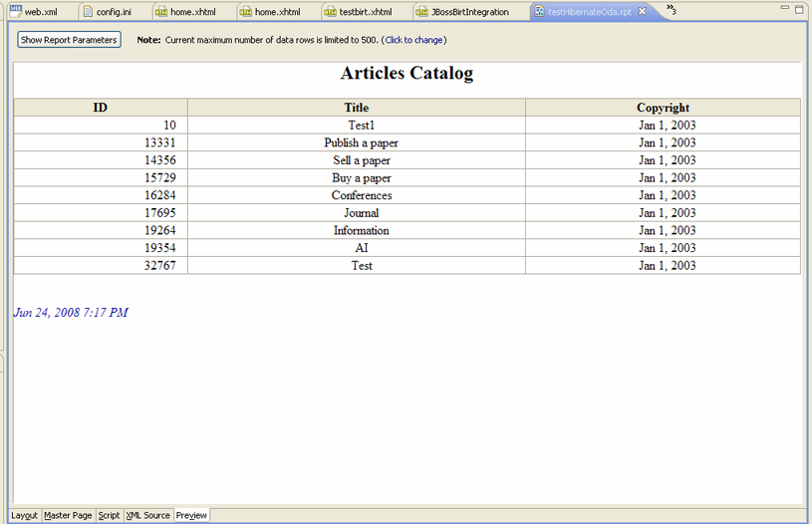This screenshot has width=812, height=524.
Task: Click the 'Journal' title cell
Action: coord(357,213)
